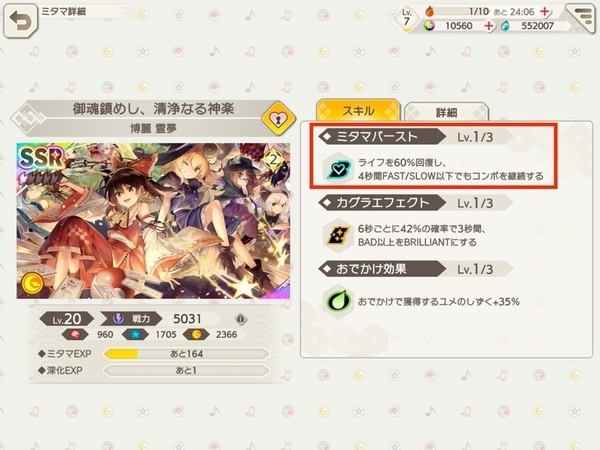Tap the ミタマバースト skill header
Screen dimensions: 600x450
(x=415, y=137)
